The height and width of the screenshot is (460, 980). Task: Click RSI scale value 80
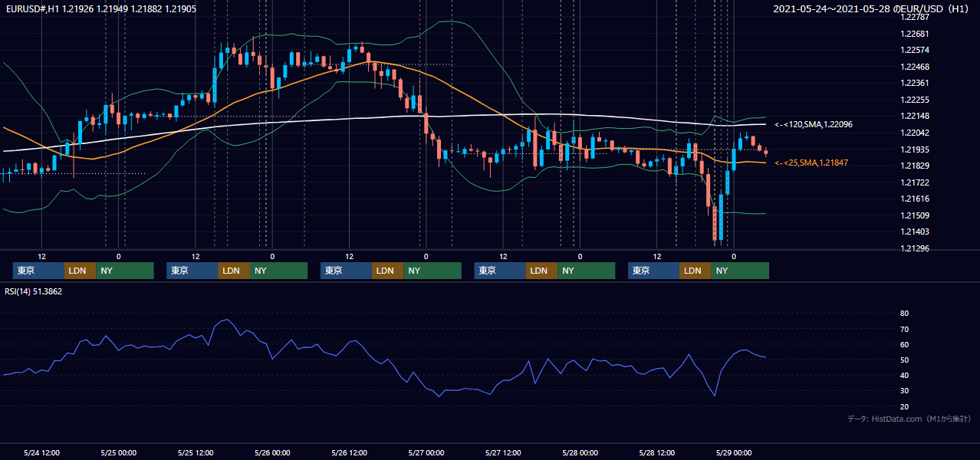pyautogui.click(x=904, y=314)
